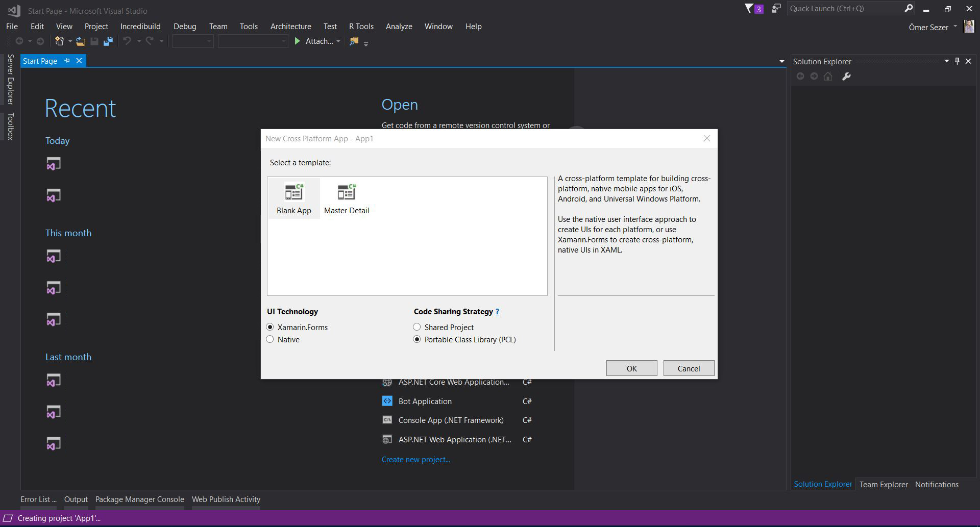Click Cancel in the dialog
Image resolution: width=980 pixels, height=527 pixels.
tap(689, 368)
